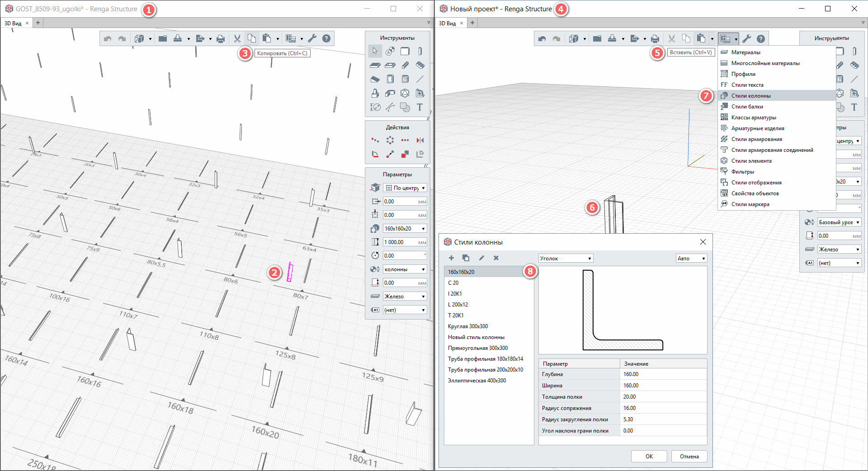The width and height of the screenshot is (868, 471).
Task: Select Стили балки menu entry
Action: pos(777,107)
